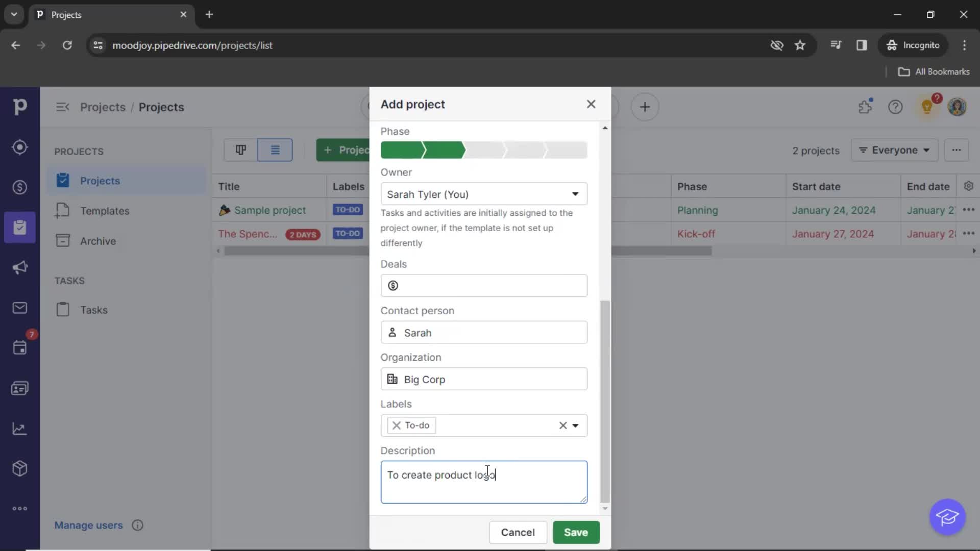Select the second phase step indicator
Image resolution: width=980 pixels, height=551 pixels.
point(444,149)
